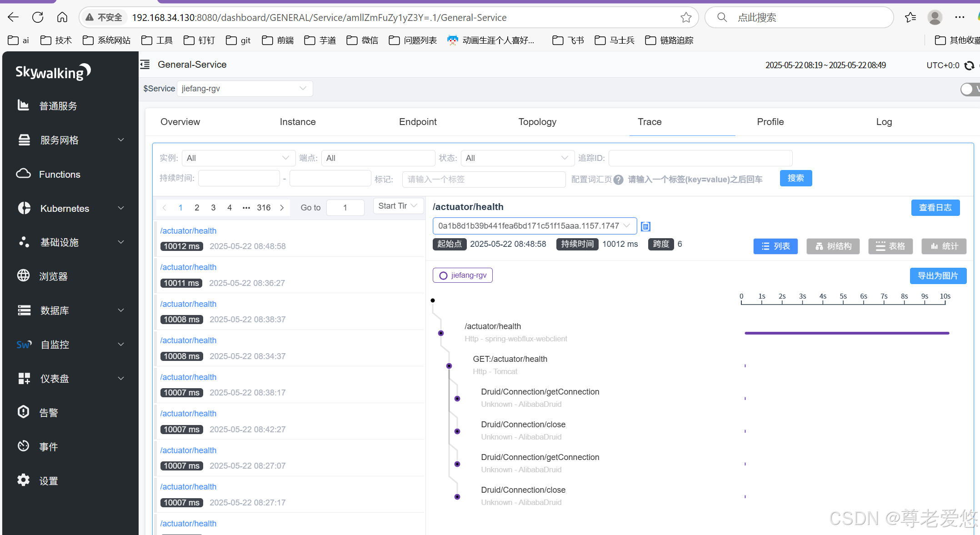Switch trace view to 表格
The image size is (980, 535).
[x=890, y=246]
